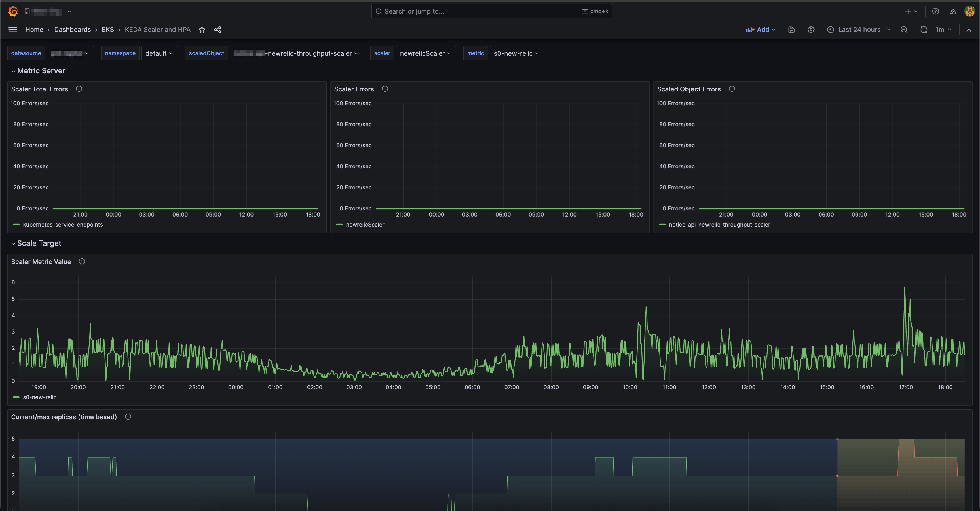The height and width of the screenshot is (511, 980).
Task: Open the main navigation hamburger menu
Action: (x=12, y=29)
